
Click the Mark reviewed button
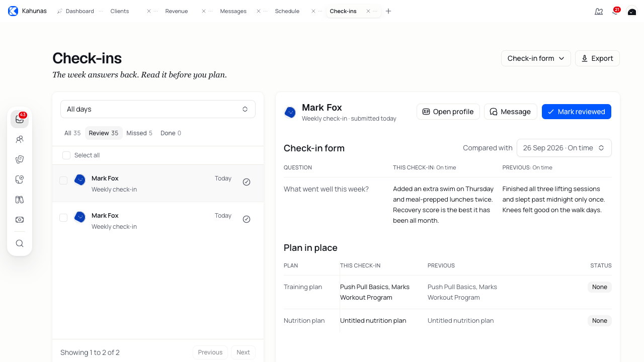[x=577, y=112]
